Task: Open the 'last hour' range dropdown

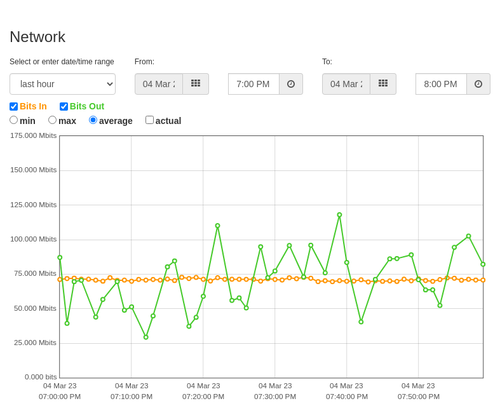Action: coord(63,84)
